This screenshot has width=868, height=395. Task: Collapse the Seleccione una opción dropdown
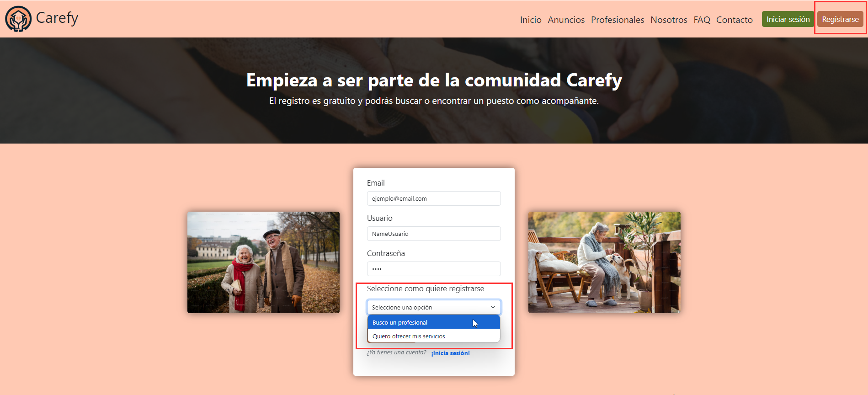(x=434, y=307)
